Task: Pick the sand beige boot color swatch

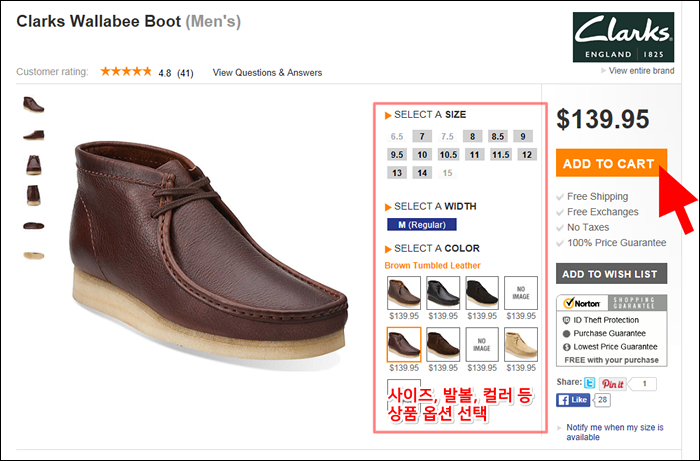Action: point(521,344)
